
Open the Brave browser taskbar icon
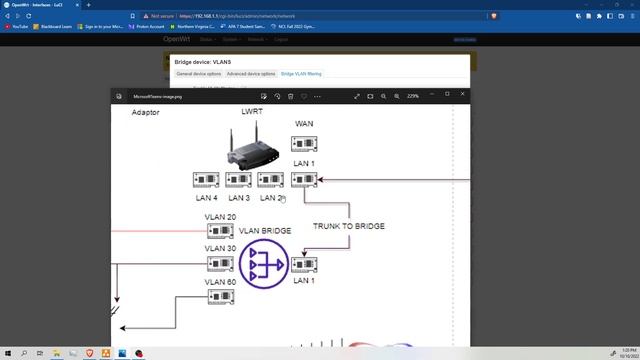coord(89,353)
